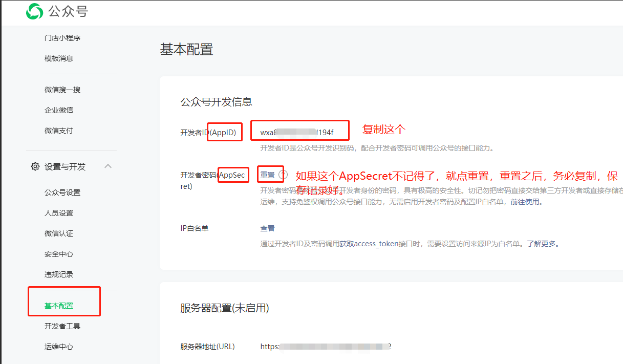Screen dimensions: 623x364
Task: Open 开发者工具 in the sidebar
Action: click(x=62, y=326)
